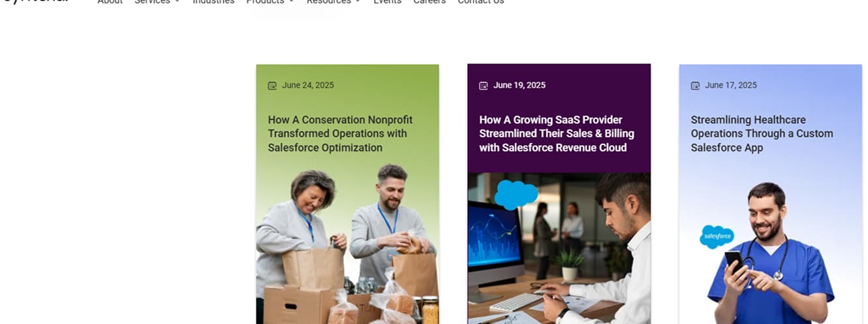Go to the Industries page
The image size is (868, 324).
213,2
